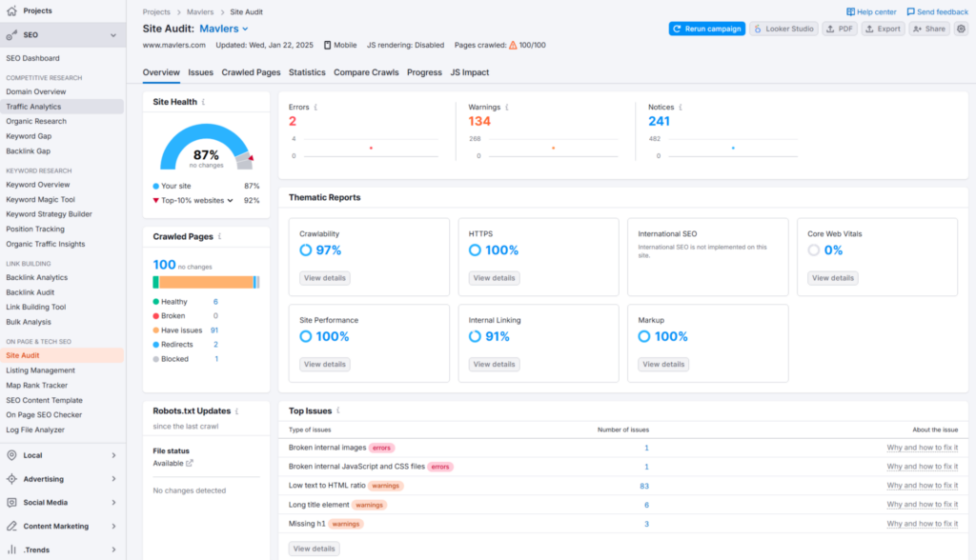The image size is (976, 560).
Task: Open the Compare Crawls tab
Action: pos(366,72)
